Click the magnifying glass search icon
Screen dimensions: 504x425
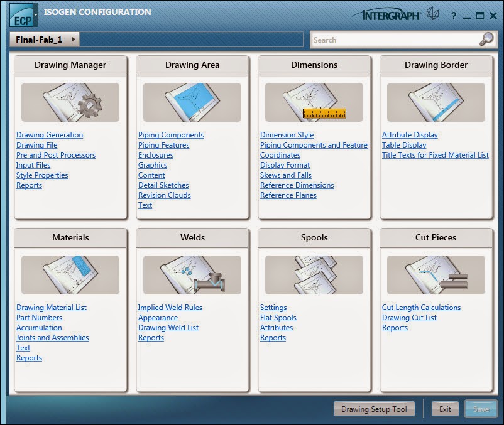[486, 39]
